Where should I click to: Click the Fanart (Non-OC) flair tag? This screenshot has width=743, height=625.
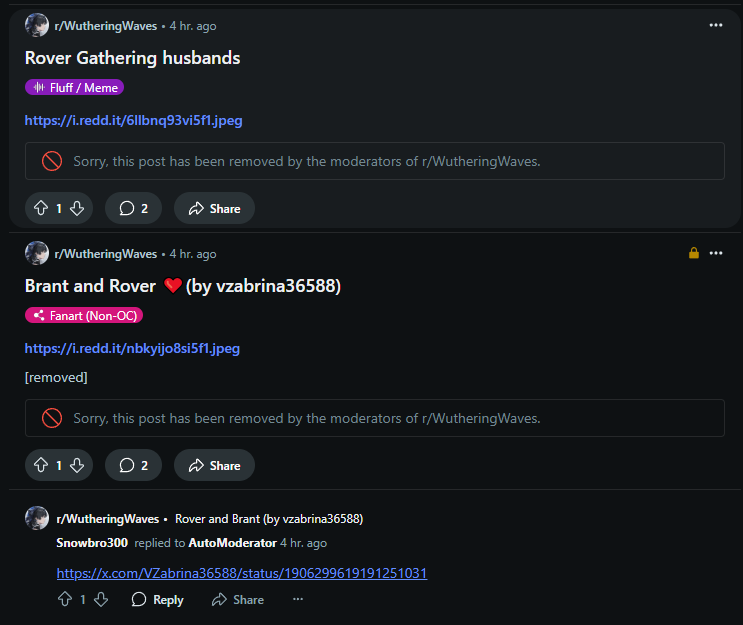pos(84,315)
